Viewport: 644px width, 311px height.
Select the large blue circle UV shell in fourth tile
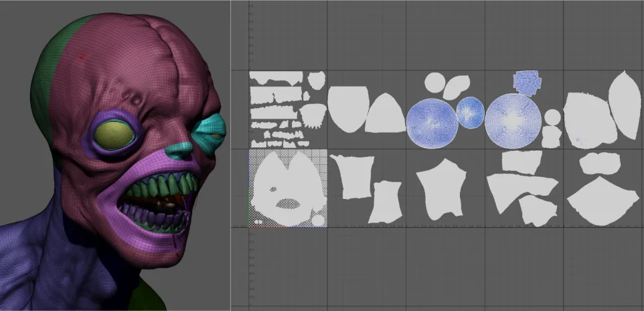tap(513, 121)
